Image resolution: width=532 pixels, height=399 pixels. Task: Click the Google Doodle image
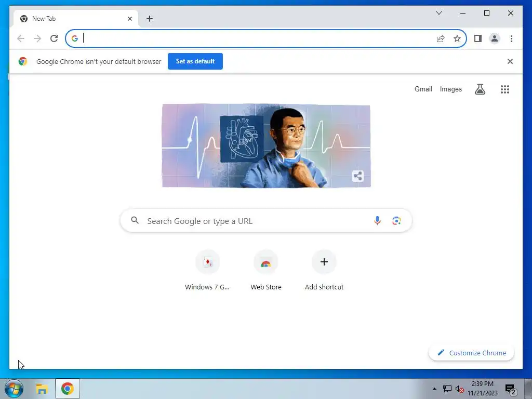tap(266, 145)
